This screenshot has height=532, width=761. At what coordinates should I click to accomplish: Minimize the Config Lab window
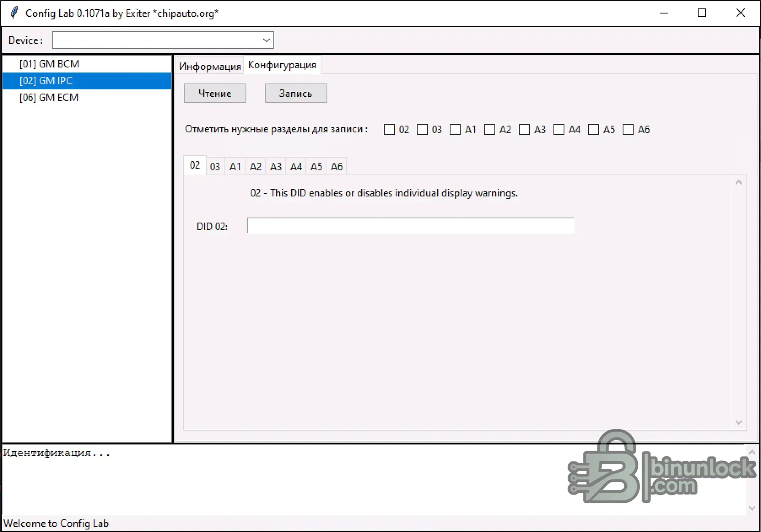point(664,13)
